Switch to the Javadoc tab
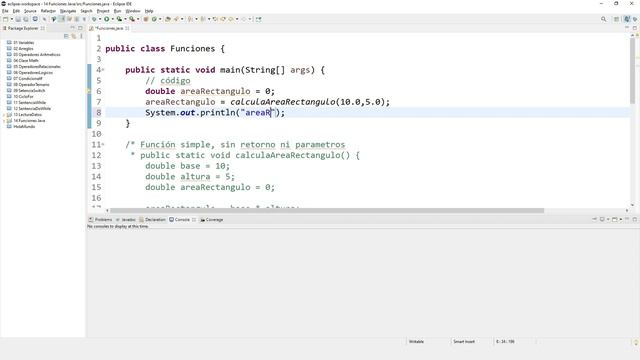This screenshot has height=360, width=640. (x=126, y=220)
